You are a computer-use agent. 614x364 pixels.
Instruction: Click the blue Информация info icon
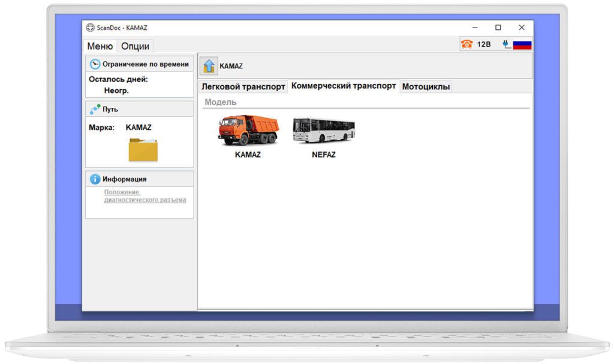[x=95, y=179]
